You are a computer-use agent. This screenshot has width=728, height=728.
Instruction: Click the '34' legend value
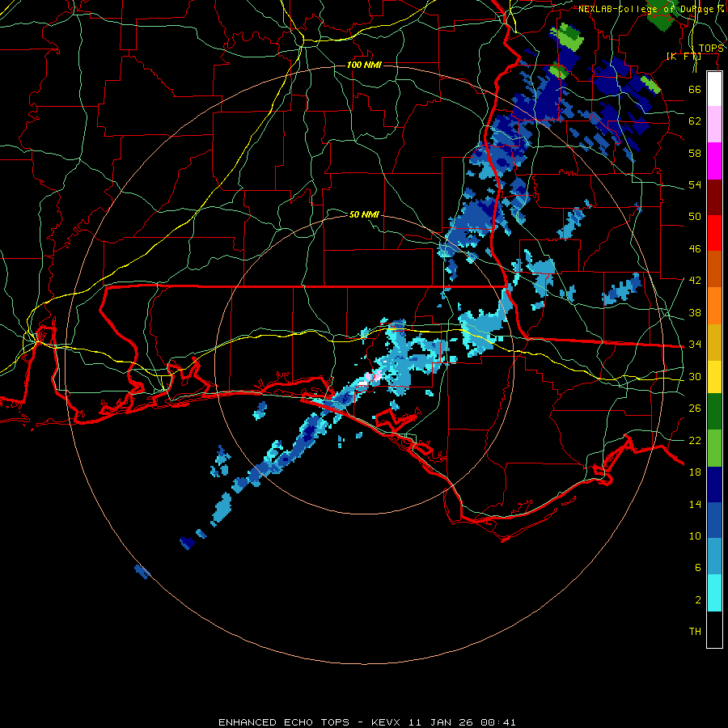click(695, 344)
